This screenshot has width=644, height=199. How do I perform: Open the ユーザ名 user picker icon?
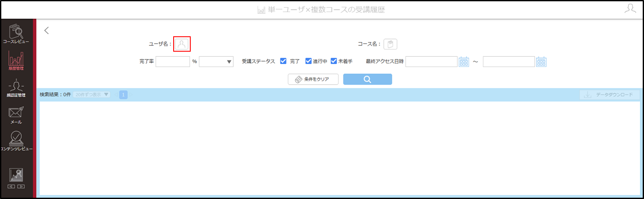[x=182, y=44]
